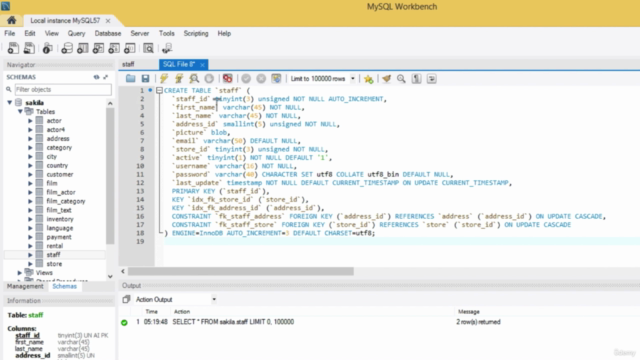Toggle word wrapping icon in editor
This screenshot has width=640, height=360.
(431, 78)
